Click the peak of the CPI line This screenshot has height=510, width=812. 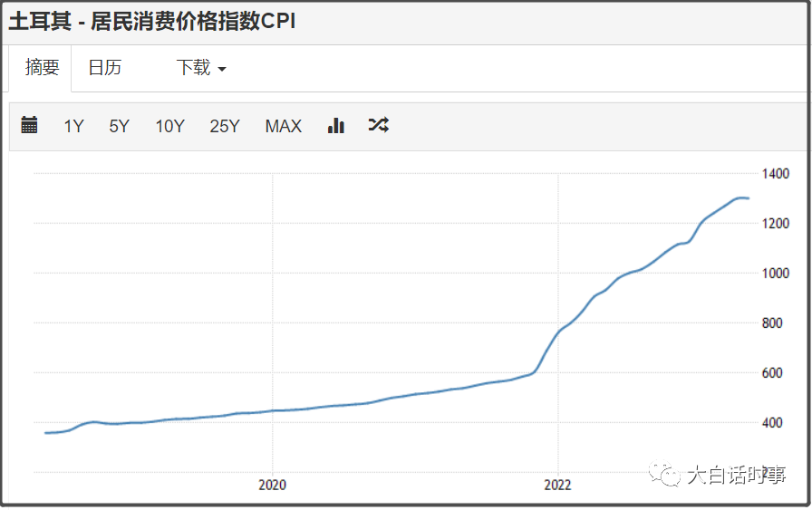741,197
